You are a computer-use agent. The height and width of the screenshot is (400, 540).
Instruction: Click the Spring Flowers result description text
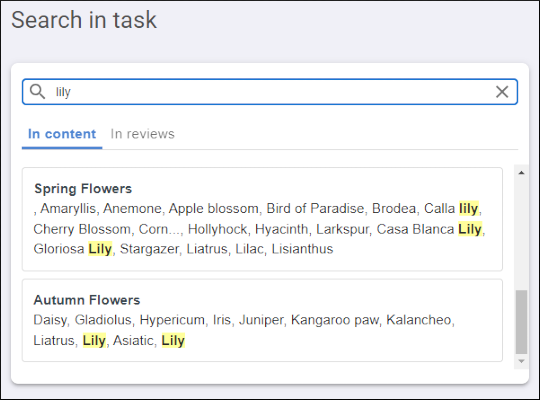coord(259,229)
